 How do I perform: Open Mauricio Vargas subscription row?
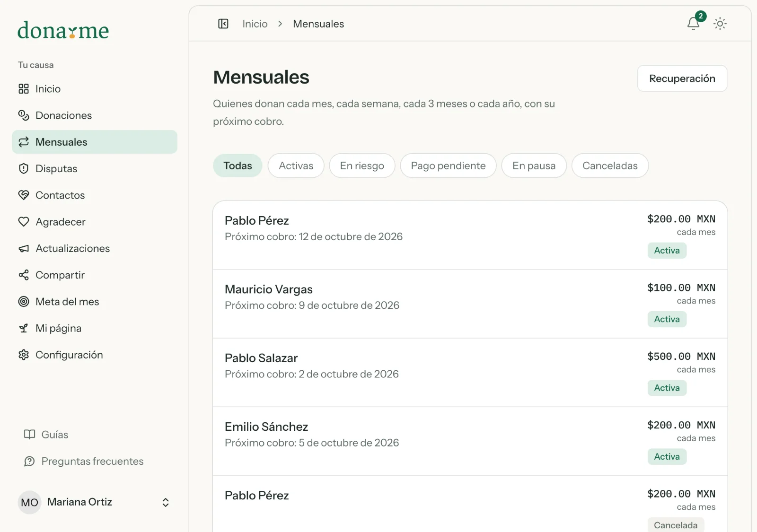click(470, 304)
